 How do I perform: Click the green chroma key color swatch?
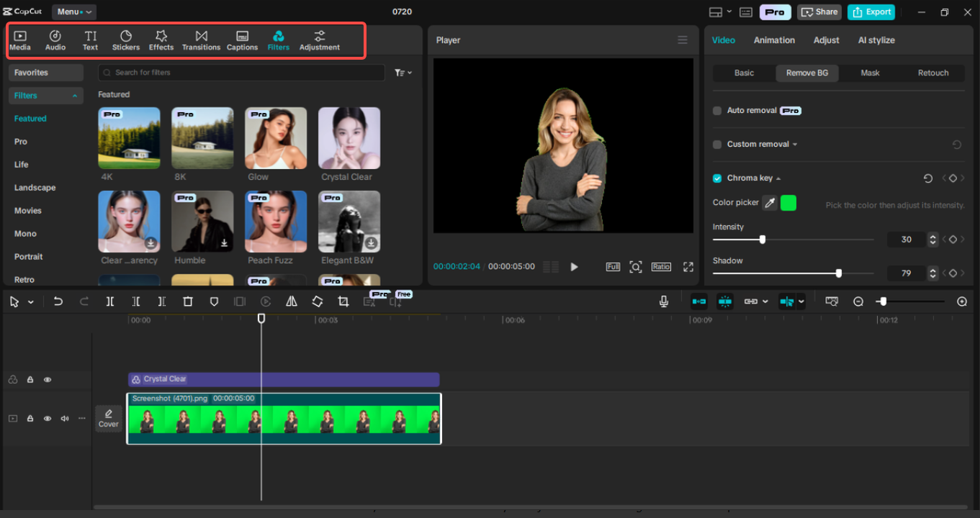[788, 203]
